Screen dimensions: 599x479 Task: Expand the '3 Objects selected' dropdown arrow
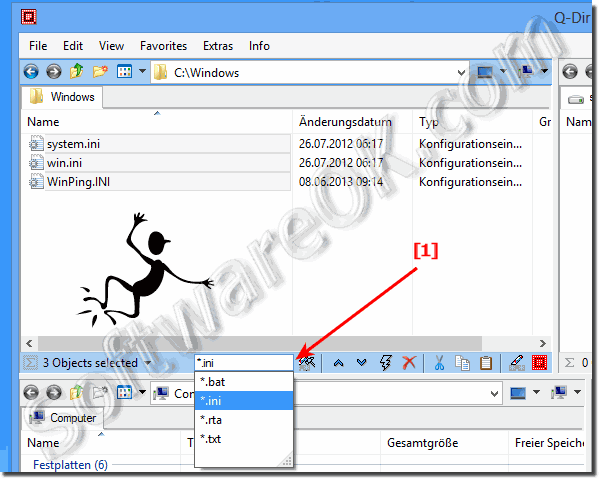click(x=147, y=362)
